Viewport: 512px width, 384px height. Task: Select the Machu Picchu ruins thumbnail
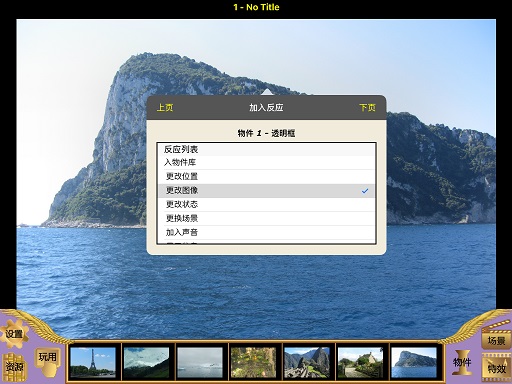click(307, 362)
